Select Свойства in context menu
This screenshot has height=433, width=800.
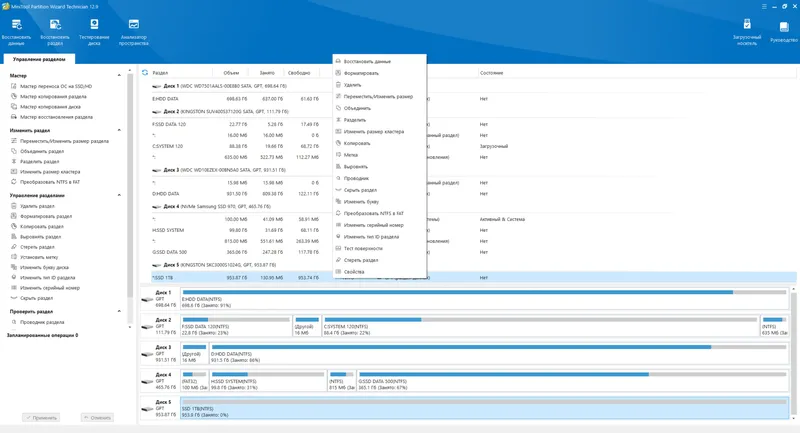coord(380,272)
